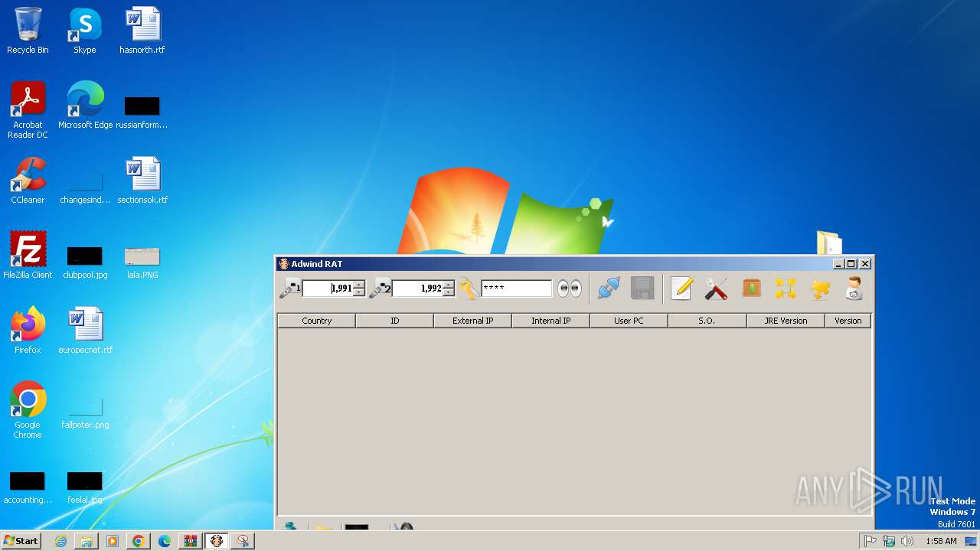
Task: Sort by the External IP column header
Action: tap(472, 321)
